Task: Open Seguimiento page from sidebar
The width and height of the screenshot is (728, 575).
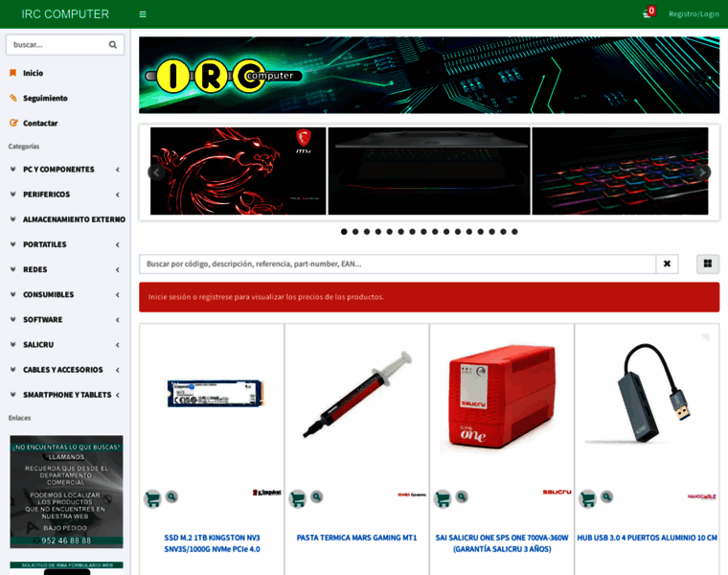Action: coord(45,98)
